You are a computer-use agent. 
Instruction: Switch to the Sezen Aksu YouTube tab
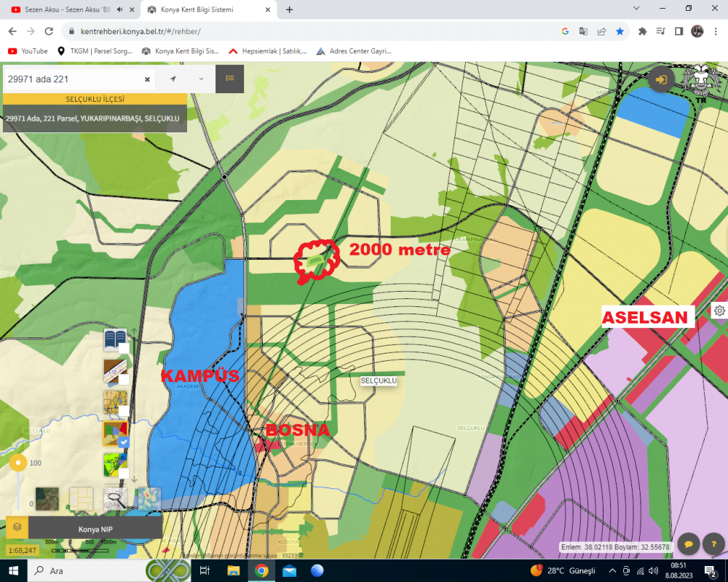66,9
